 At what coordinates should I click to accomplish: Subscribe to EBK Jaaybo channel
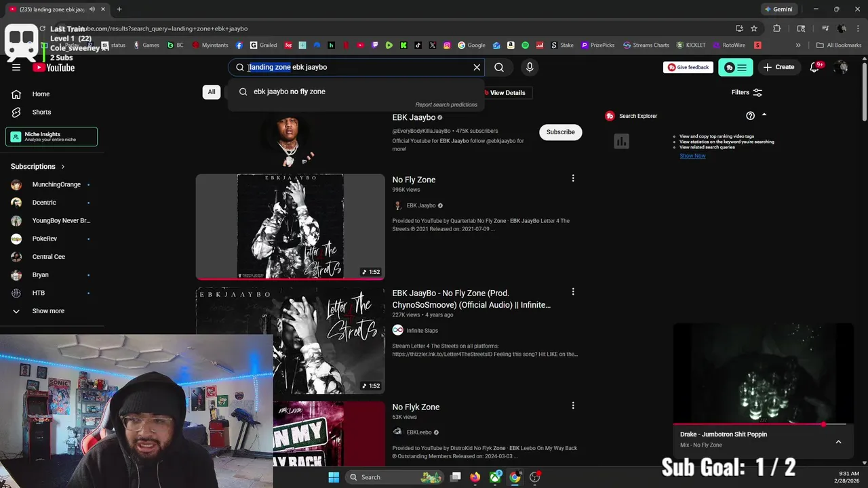(x=561, y=132)
